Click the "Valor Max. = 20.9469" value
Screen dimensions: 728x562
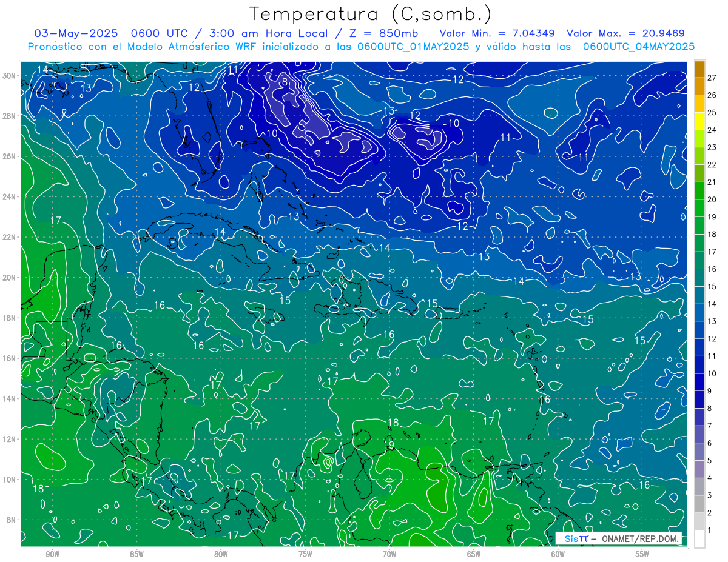(625, 33)
